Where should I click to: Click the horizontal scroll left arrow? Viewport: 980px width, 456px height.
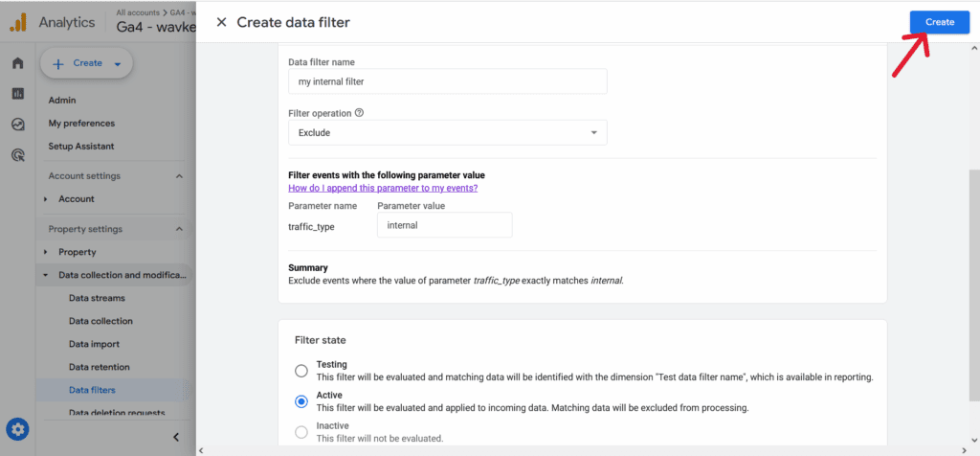click(201, 450)
